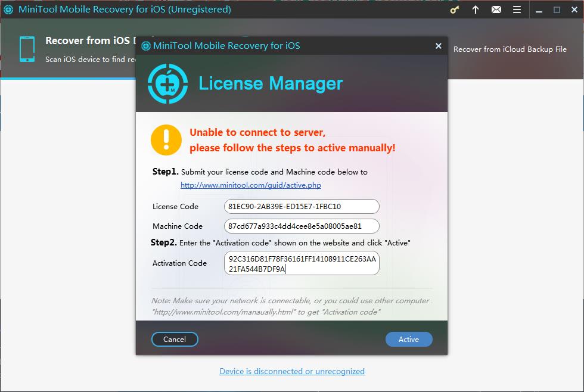Select the phone icon for Recover from iOS Device
Image resolution: width=584 pixels, height=392 pixels.
pyautogui.click(x=27, y=49)
